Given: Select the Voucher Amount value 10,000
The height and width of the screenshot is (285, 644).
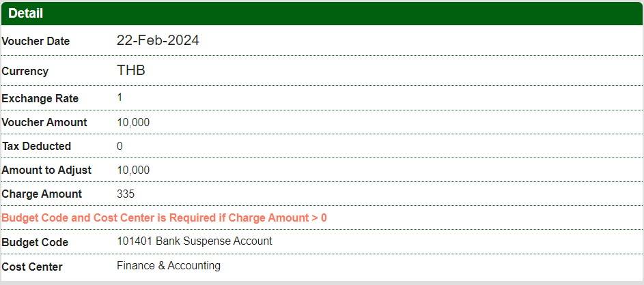Looking at the screenshot, I should (x=133, y=123).
